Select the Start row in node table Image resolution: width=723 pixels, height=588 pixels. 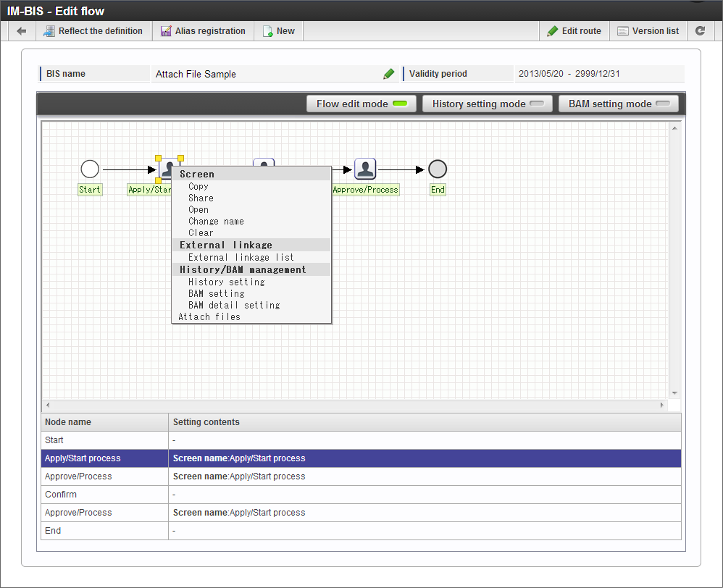(x=361, y=440)
